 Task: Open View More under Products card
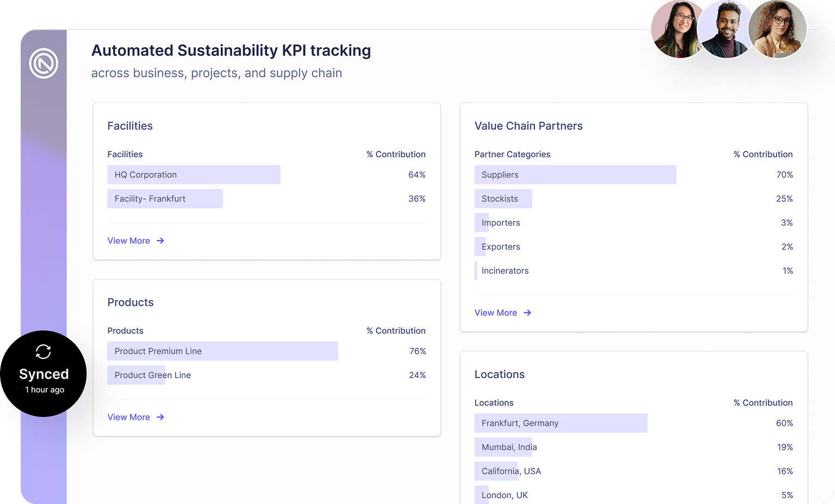point(129,417)
